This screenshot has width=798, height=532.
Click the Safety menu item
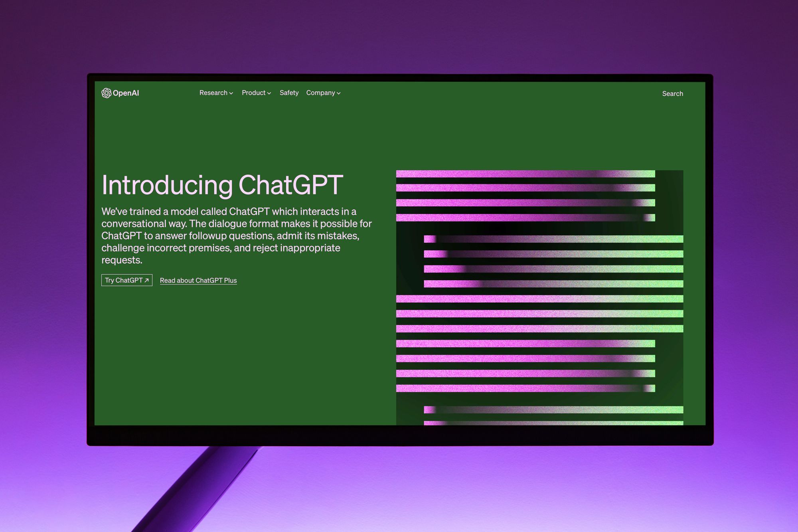pos(288,93)
